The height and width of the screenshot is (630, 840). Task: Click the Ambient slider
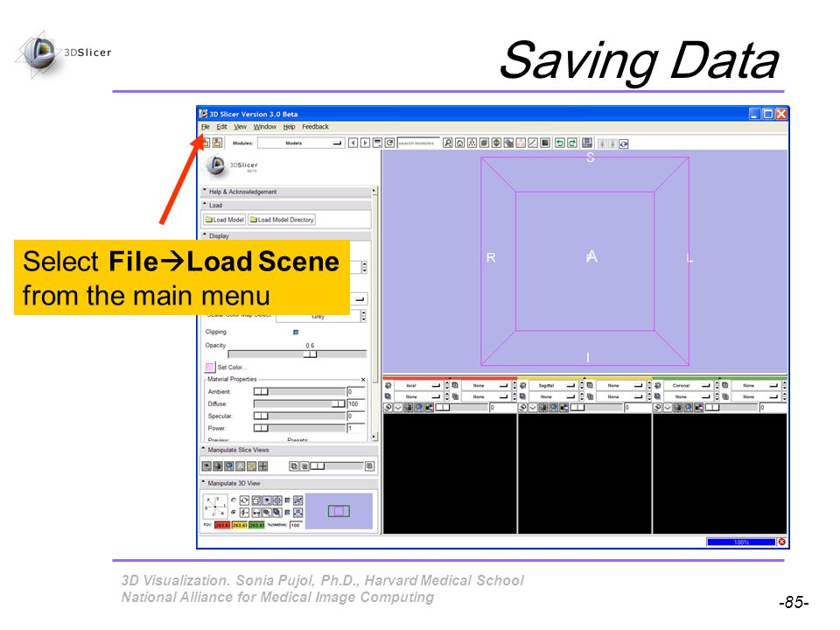tap(299, 392)
